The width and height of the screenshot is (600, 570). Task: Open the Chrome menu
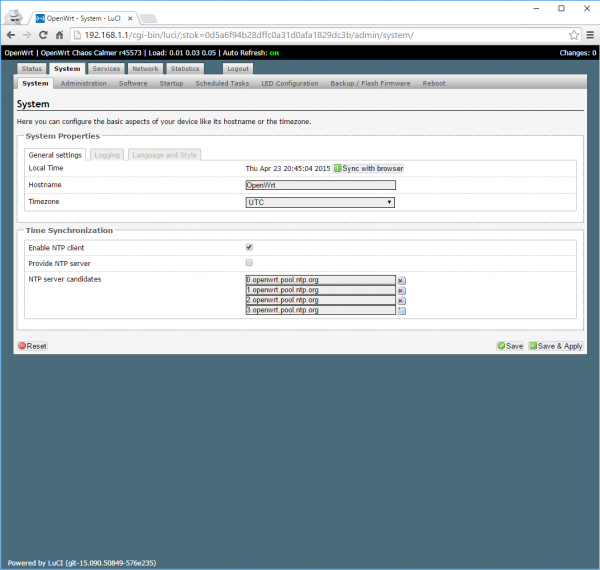(590, 34)
